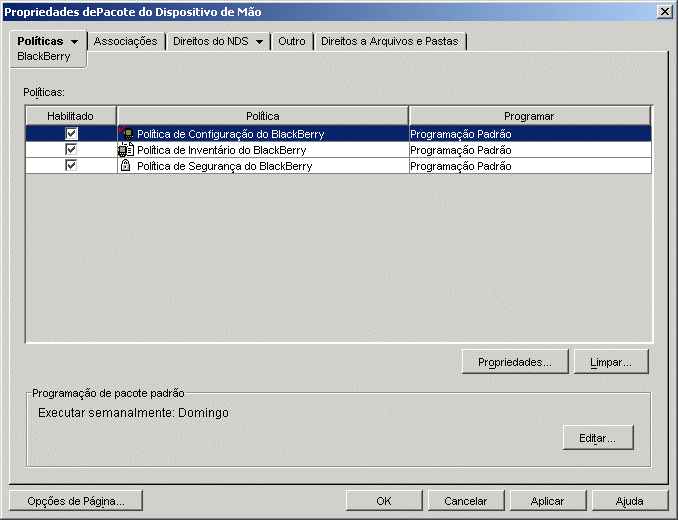Open the Políticas tab dropdown arrow
678x520 pixels.
click(x=75, y=42)
